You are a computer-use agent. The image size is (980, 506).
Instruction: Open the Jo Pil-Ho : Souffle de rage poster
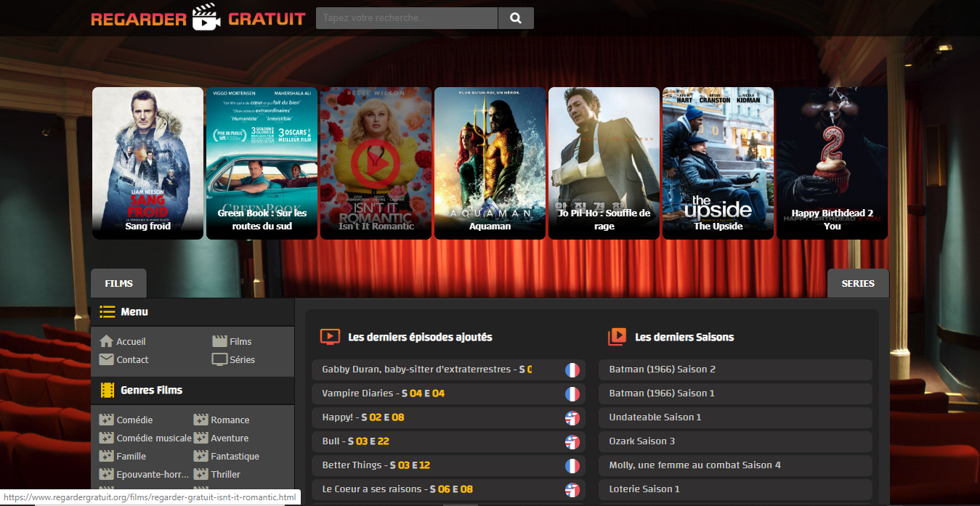point(604,163)
